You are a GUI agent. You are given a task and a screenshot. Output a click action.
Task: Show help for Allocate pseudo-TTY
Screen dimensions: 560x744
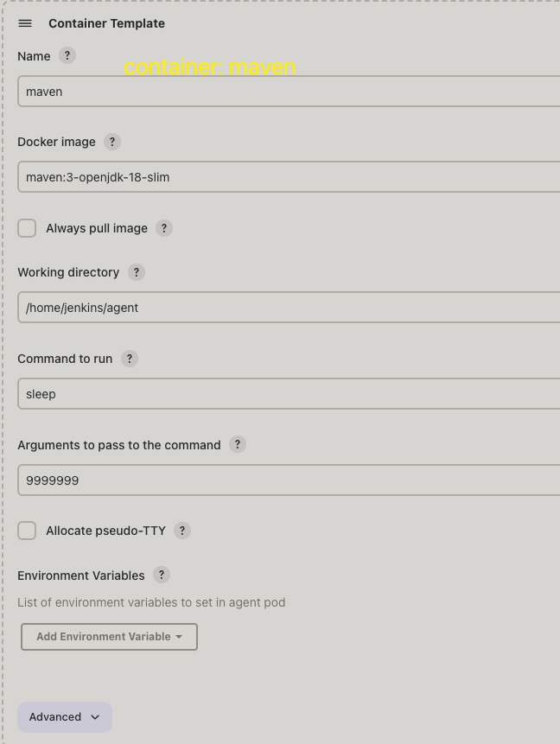click(x=182, y=531)
